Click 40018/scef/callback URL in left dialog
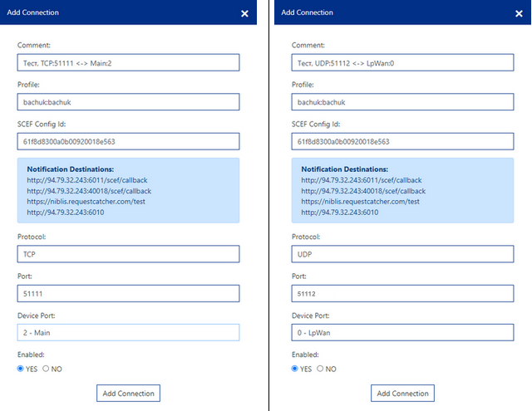The height and width of the screenshot is (411, 532). [89, 191]
